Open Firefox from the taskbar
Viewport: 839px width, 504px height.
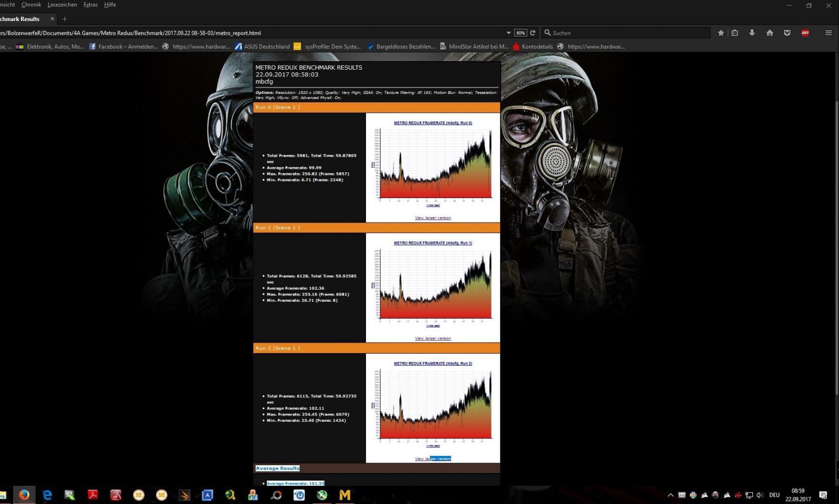[24, 495]
